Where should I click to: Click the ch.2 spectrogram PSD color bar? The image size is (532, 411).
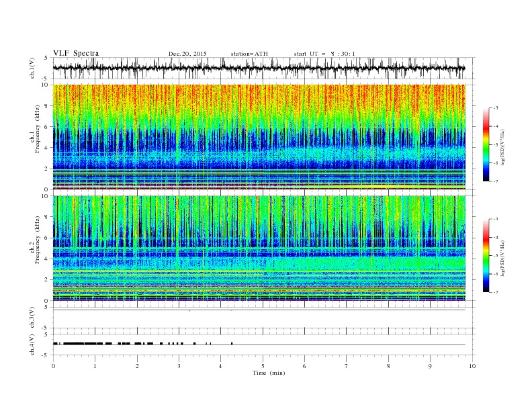pyautogui.click(x=486, y=256)
